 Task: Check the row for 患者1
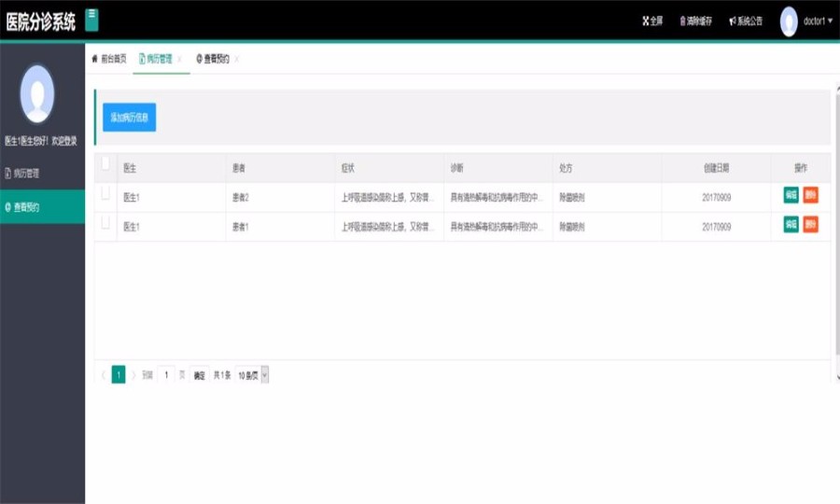coord(105,222)
